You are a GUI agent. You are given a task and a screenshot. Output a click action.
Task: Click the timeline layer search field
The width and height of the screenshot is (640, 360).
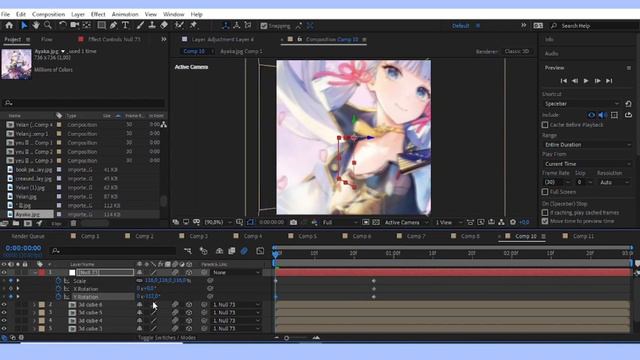pyautogui.click(x=113, y=251)
